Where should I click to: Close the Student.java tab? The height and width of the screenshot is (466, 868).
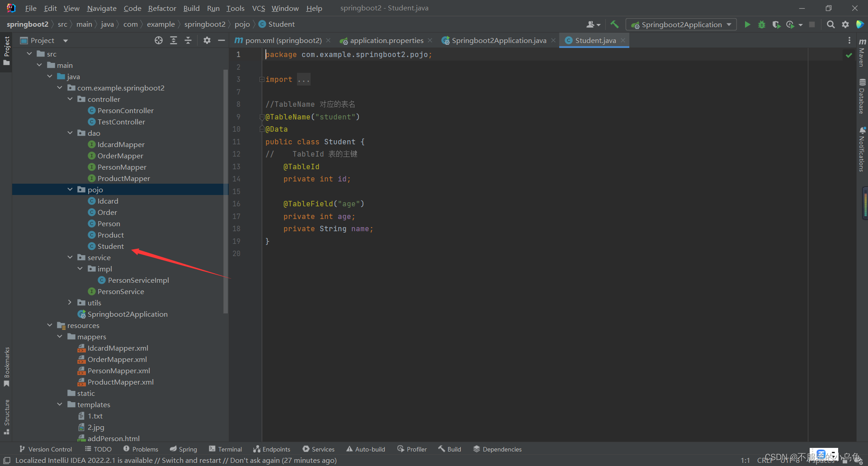623,40
